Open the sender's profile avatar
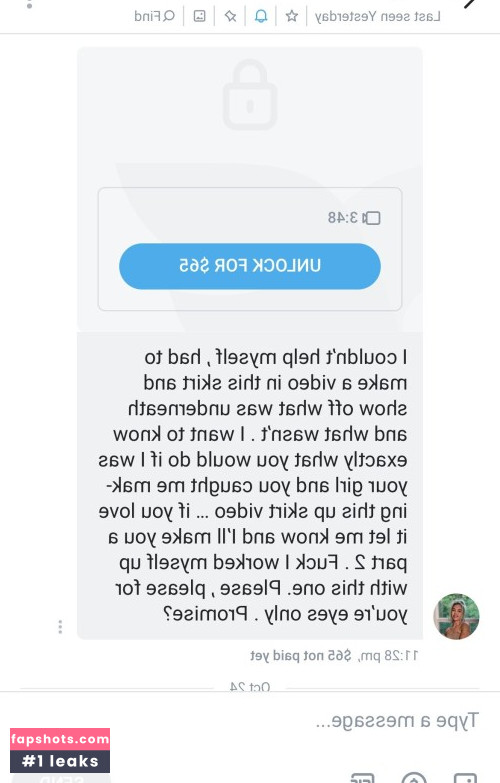The height and width of the screenshot is (783, 500). coord(456,616)
